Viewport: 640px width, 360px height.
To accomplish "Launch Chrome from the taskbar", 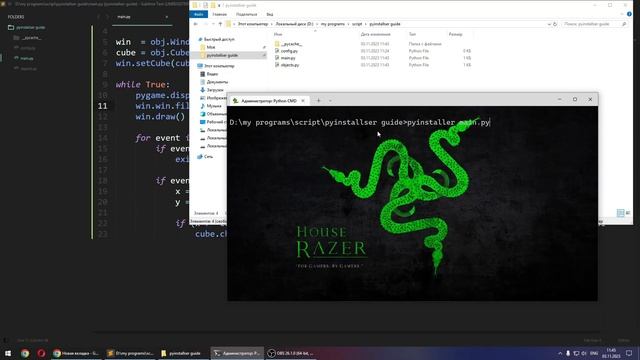I will [25, 353].
